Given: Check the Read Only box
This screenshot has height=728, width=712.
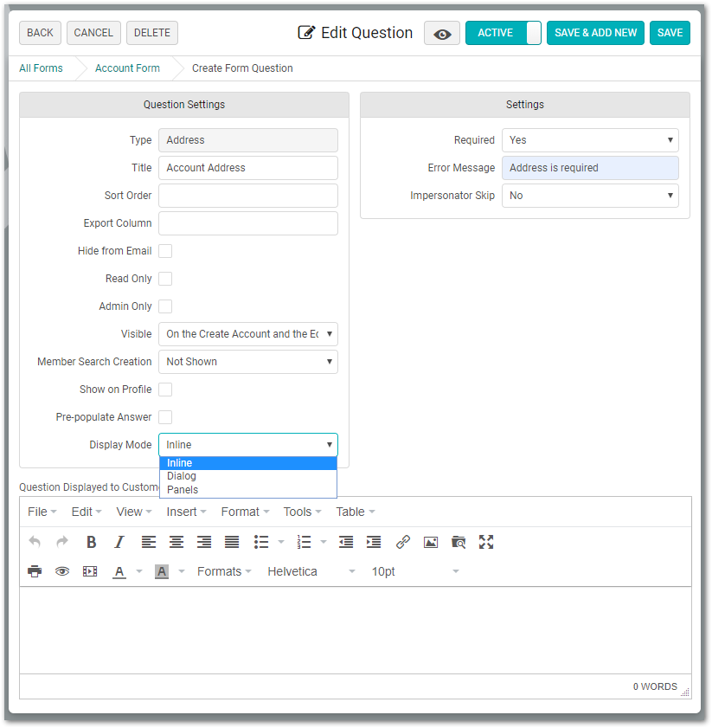Looking at the screenshot, I should pyautogui.click(x=165, y=279).
